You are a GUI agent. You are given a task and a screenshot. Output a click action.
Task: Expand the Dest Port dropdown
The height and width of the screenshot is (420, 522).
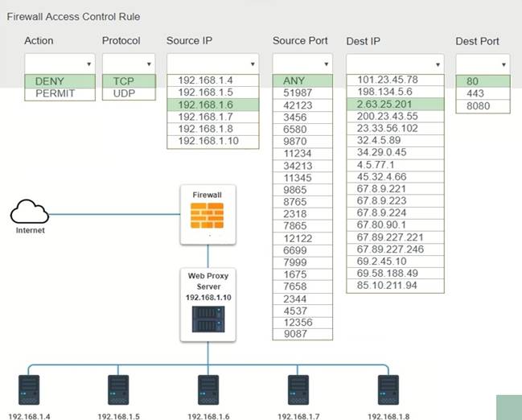coord(483,64)
